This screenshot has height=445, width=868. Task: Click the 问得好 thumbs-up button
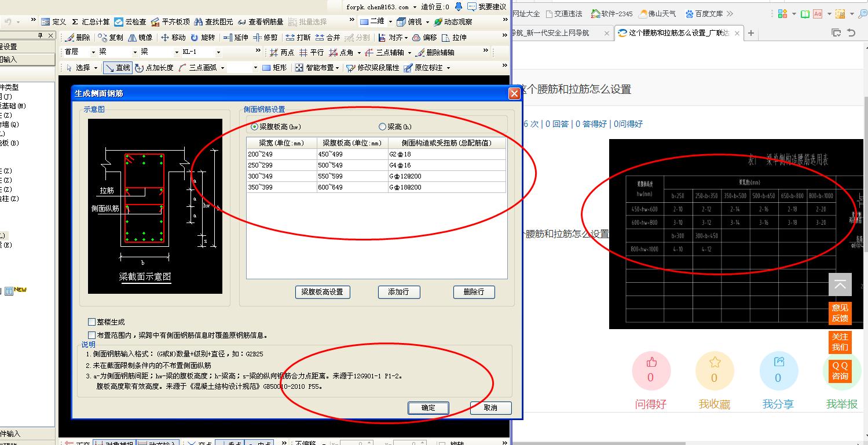(651, 370)
